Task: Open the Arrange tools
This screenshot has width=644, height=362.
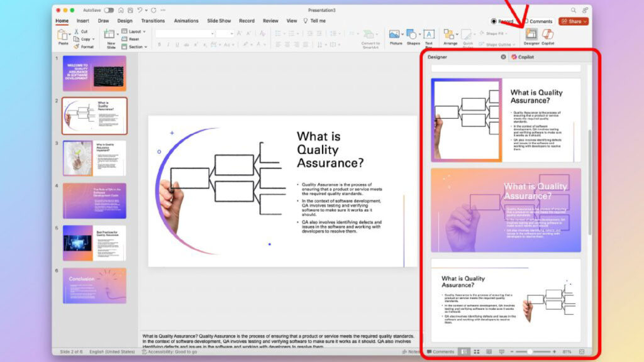Action: [450, 37]
